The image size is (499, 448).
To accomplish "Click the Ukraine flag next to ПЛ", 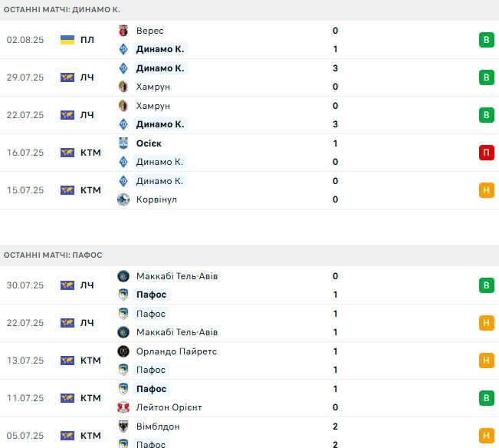I will click(67, 40).
